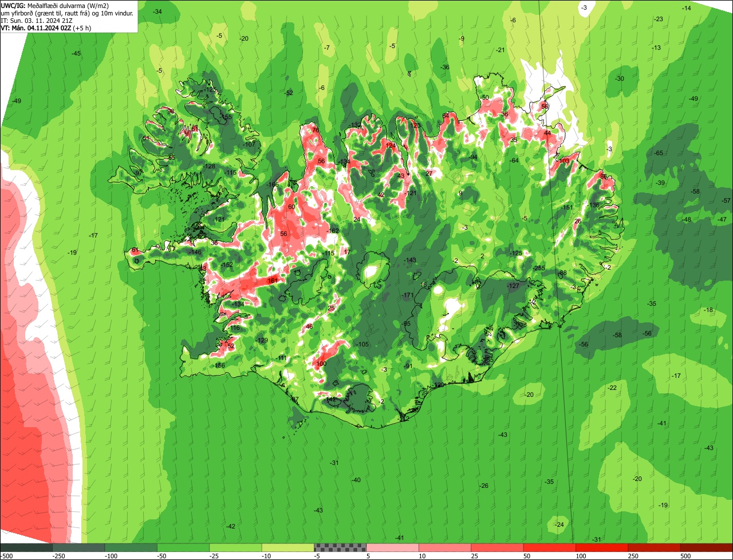733x560 pixels.
Task: Click the map value '-116'
Action: [234, 328]
